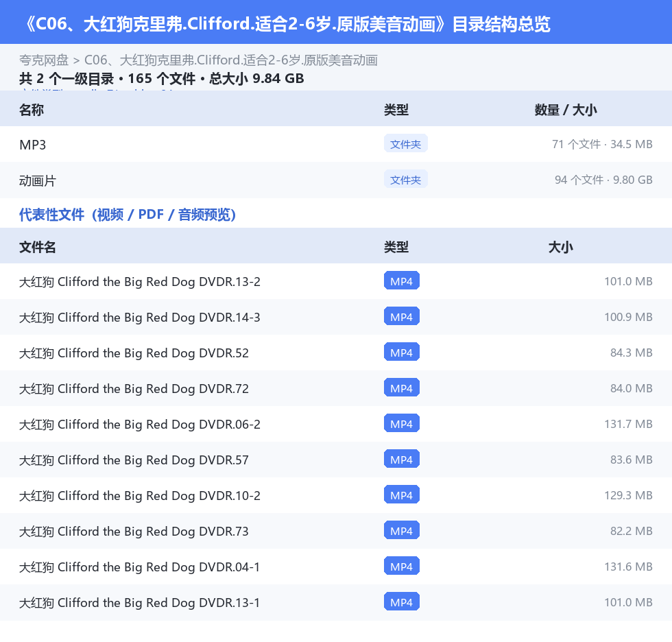This screenshot has width=672, height=642.
Task: Select file Clifford the Big Red Dog DVDR.57
Action: coord(134,460)
